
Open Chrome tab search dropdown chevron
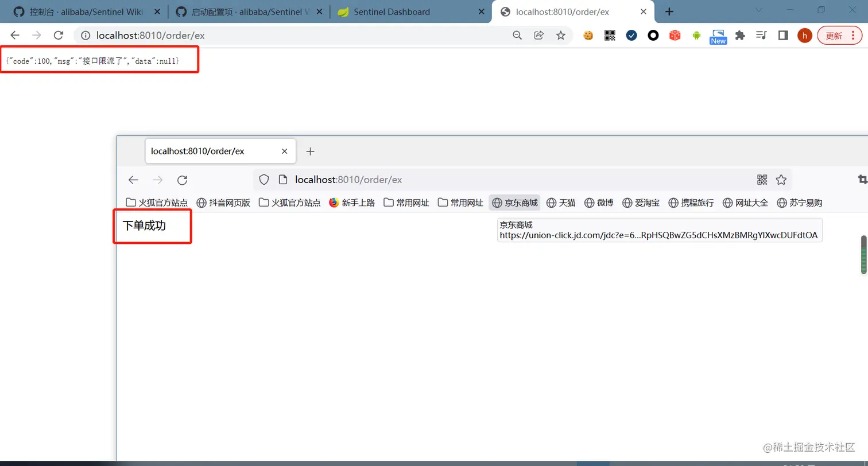[759, 10]
